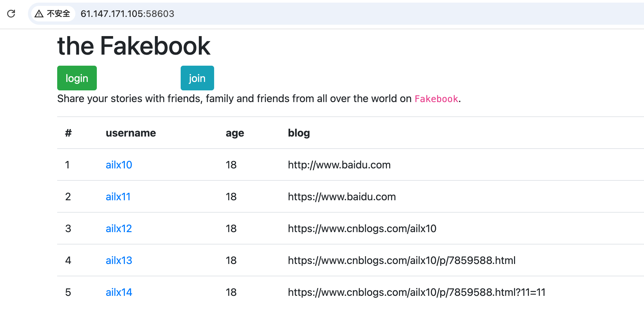Click blog cell ending in 7859588.html
This screenshot has height=316, width=644.
[402, 260]
